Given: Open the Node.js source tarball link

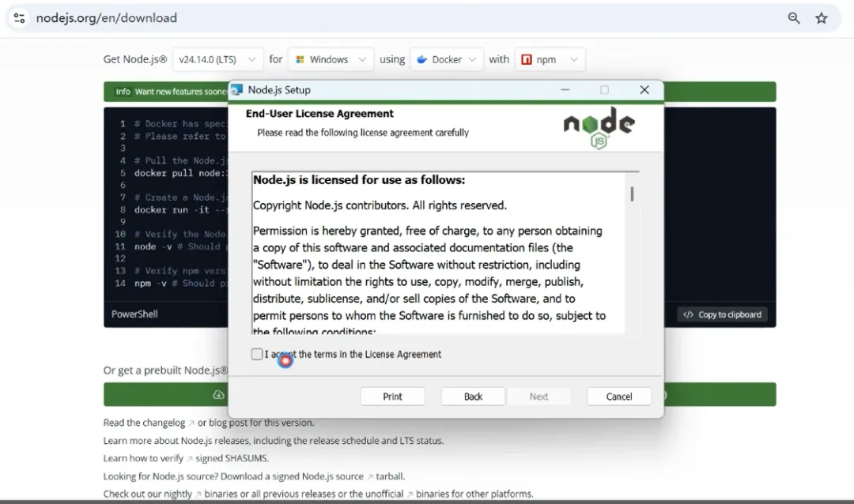Looking at the screenshot, I should 391,476.
